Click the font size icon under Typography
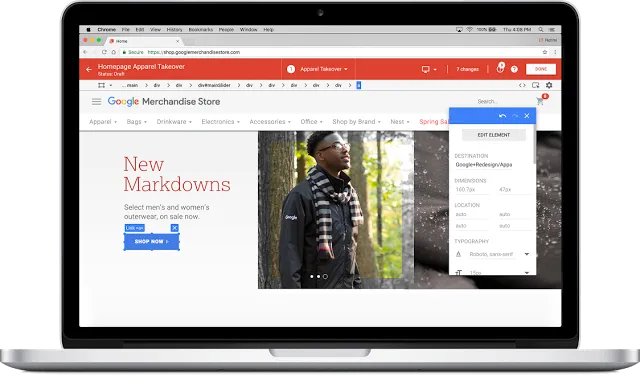The image size is (640, 376). point(458,272)
